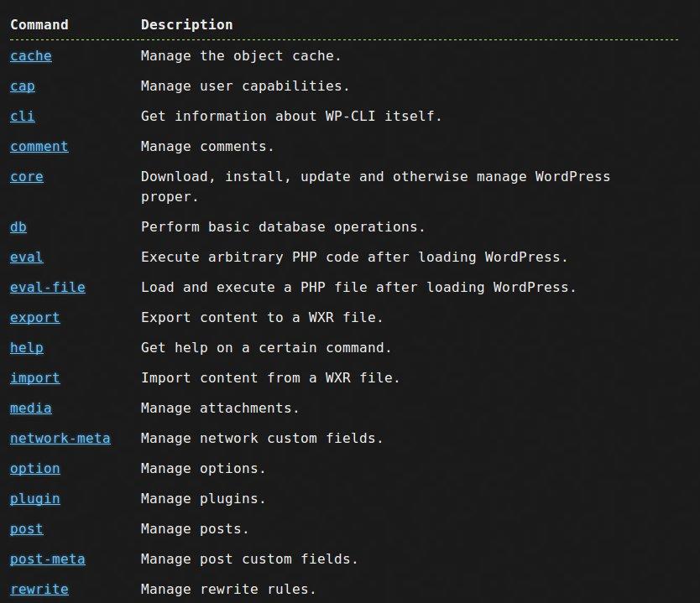Open the cli command link
The height and width of the screenshot is (603, 700).
(x=23, y=117)
